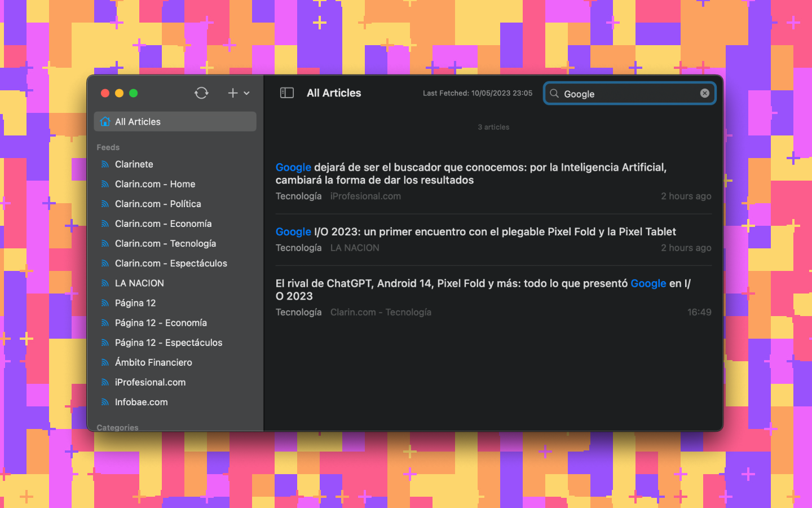The width and height of the screenshot is (812, 508).
Task: Open the 'El rival de ChatGPT' article
Action: 483,290
